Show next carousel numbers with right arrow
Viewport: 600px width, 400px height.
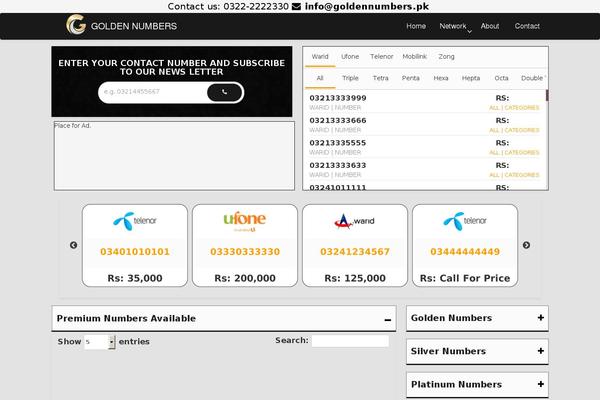pos(526,245)
